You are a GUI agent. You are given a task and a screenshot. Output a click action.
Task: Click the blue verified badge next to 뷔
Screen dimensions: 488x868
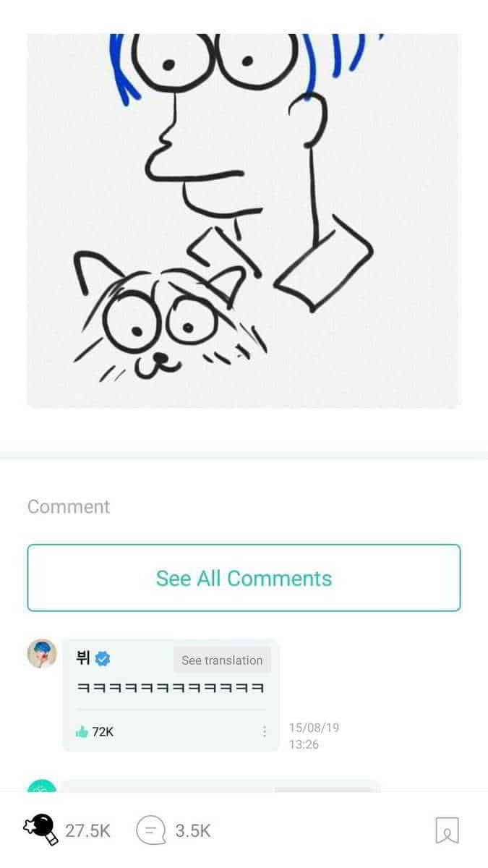(103, 659)
